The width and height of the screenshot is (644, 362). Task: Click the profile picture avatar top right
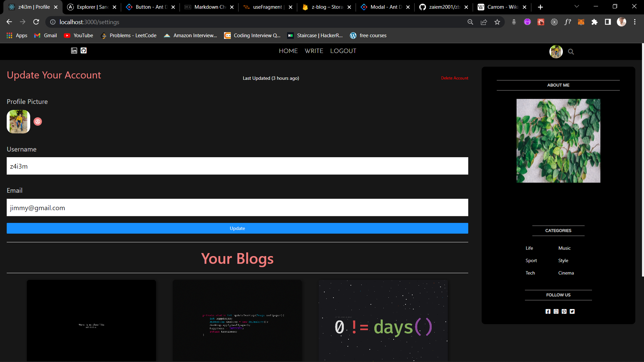pos(556,51)
